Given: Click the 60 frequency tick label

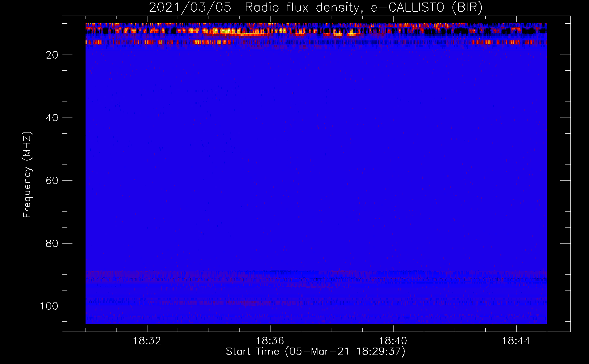Looking at the screenshot, I should (x=52, y=181).
